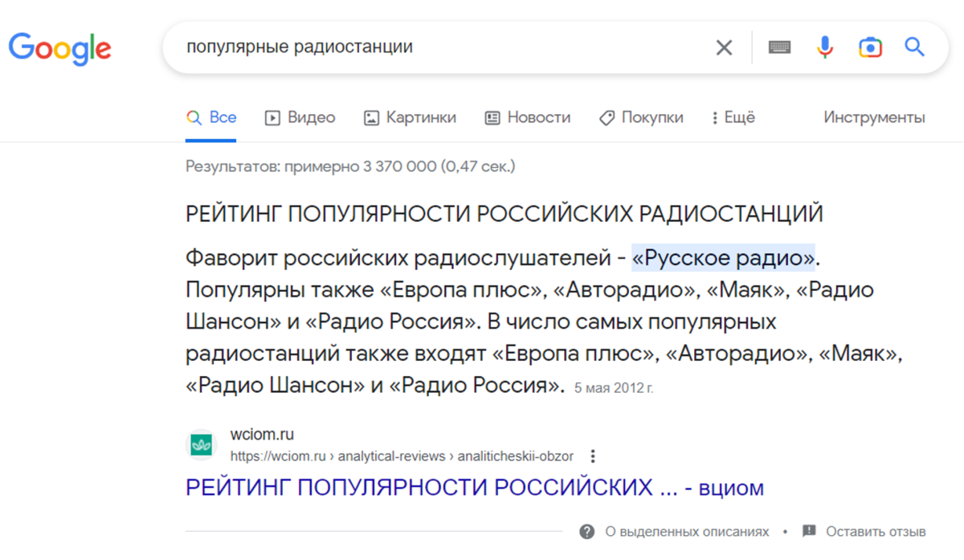This screenshot has height=560, width=964.
Task: Click highlighted «Русское радио» text
Action: click(723, 259)
